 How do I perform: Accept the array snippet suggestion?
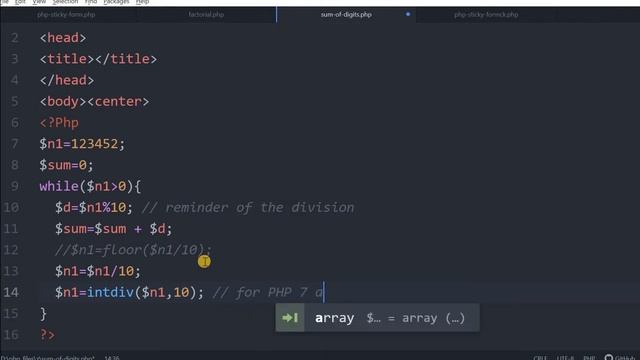click(x=378, y=318)
